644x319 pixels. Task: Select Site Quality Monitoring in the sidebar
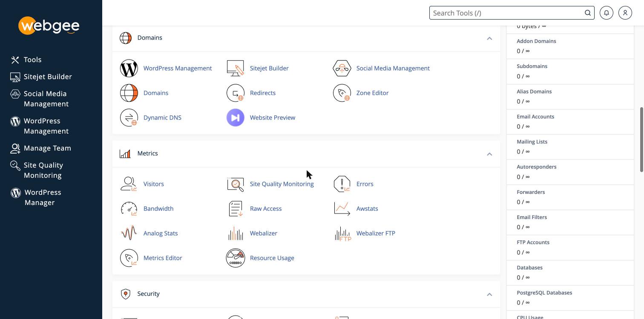point(37,170)
